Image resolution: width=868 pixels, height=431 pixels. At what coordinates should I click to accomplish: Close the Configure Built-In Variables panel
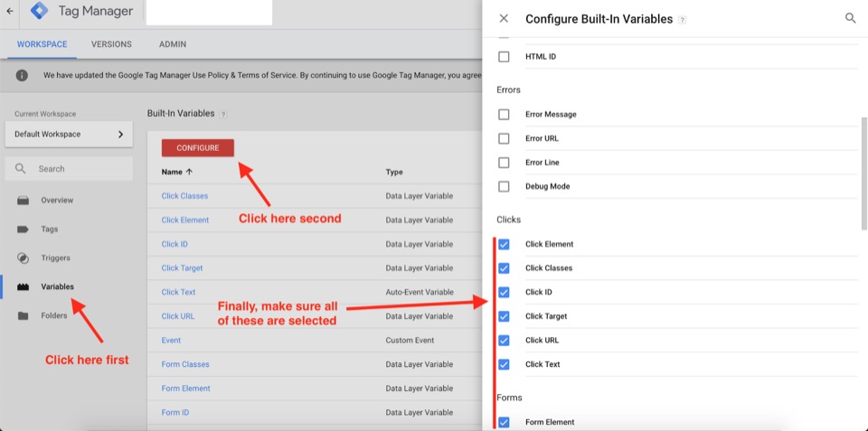click(504, 18)
